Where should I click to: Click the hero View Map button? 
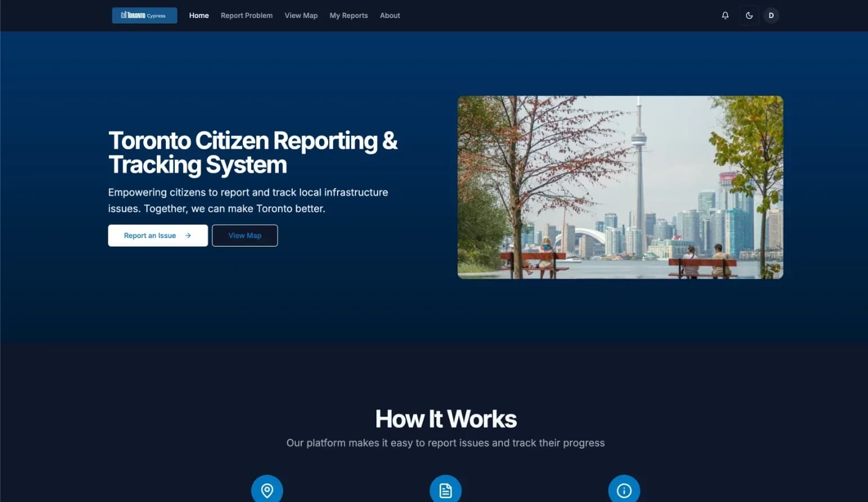pyautogui.click(x=245, y=235)
